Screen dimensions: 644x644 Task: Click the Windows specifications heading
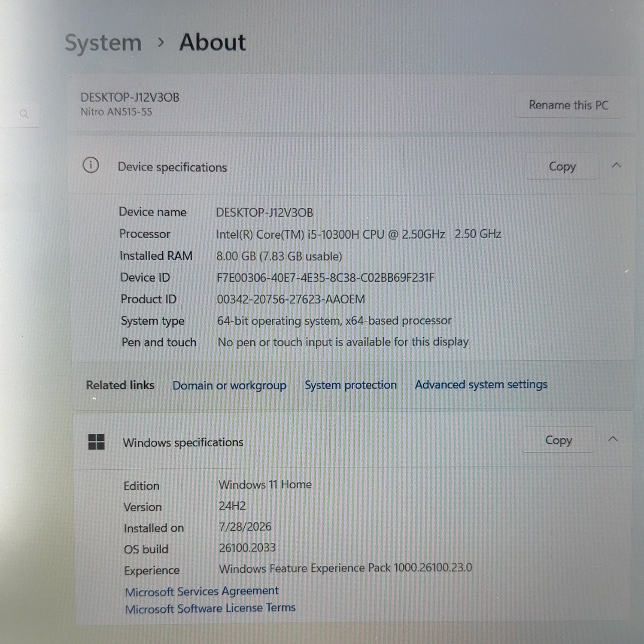click(183, 443)
